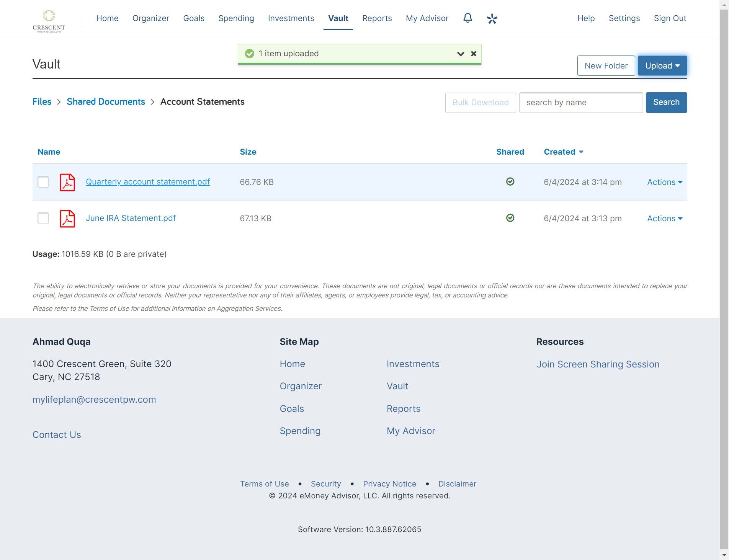Open Reports in top navigation

[377, 18]
